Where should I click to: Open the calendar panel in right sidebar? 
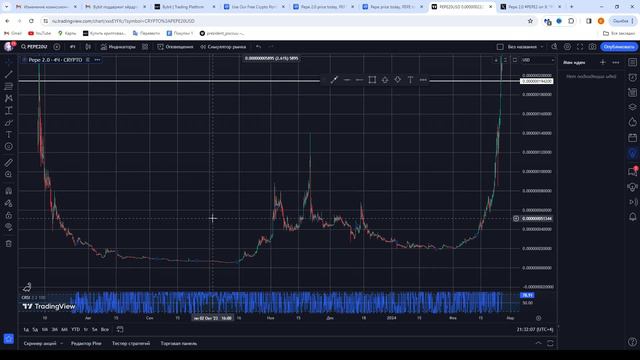point(632,138)
